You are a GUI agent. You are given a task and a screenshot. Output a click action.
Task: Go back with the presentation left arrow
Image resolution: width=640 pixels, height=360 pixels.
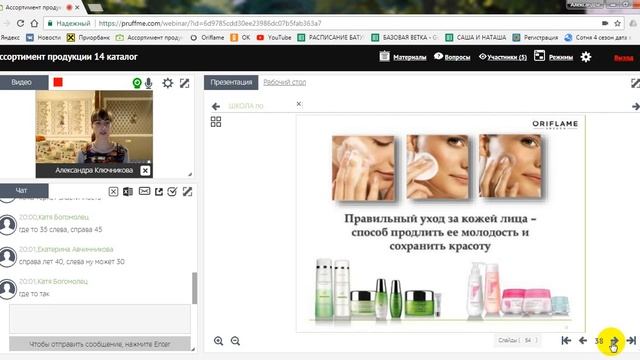216,107
